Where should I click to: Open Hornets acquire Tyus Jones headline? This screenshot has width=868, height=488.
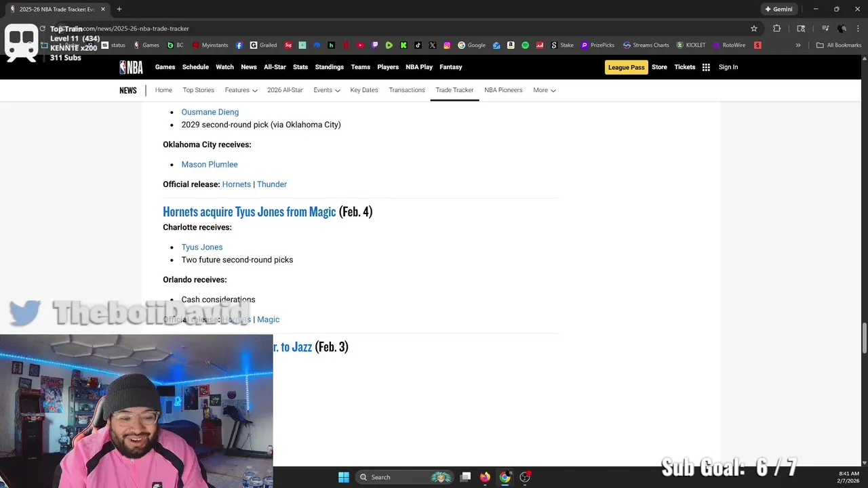point(250,212)
